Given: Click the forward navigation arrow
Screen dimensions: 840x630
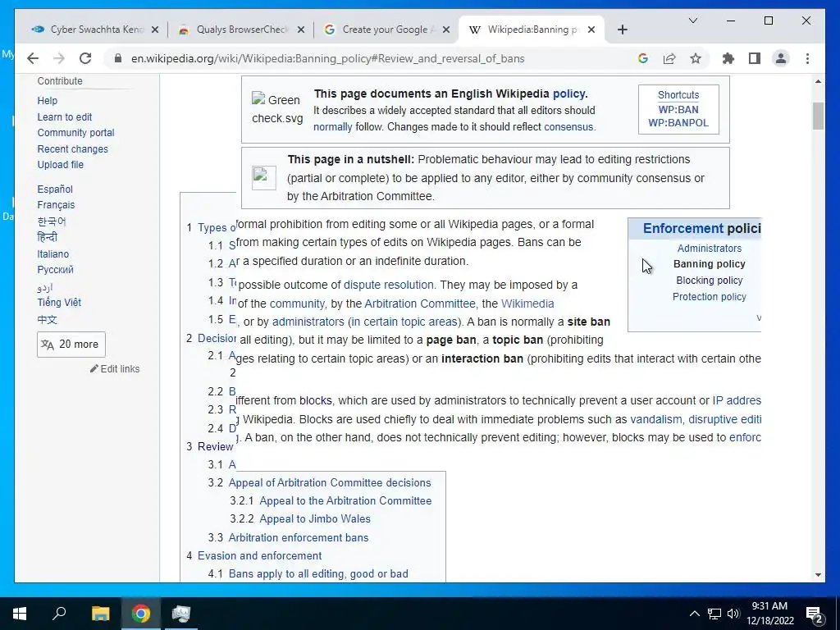Looking at the screenshot, I should [59, 58].
